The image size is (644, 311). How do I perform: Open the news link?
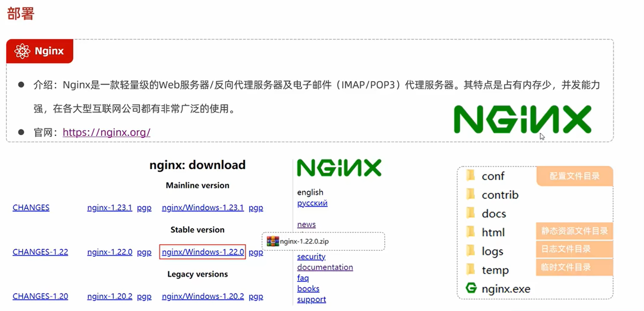(x=306, y=224)
